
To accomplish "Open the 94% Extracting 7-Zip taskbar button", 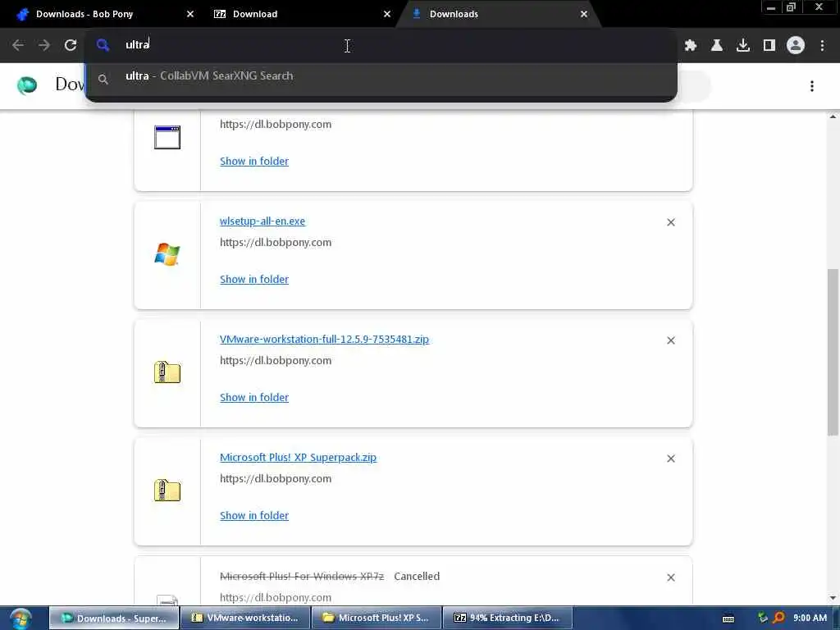I will [x=509, y=619].
